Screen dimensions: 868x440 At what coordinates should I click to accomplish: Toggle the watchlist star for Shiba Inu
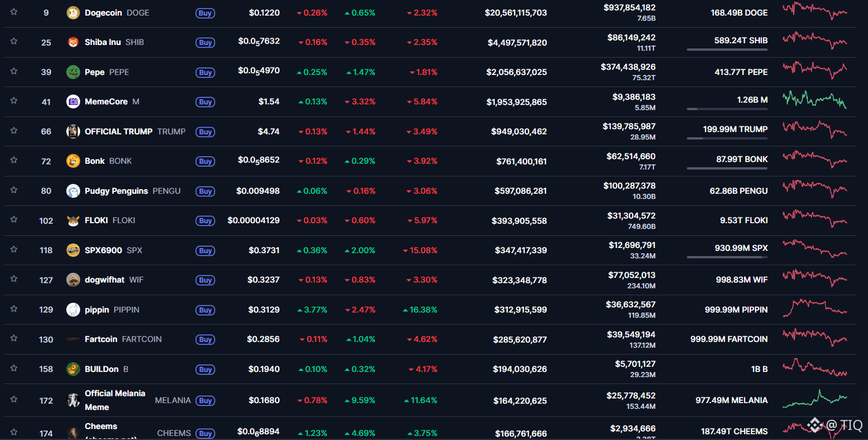14,42
